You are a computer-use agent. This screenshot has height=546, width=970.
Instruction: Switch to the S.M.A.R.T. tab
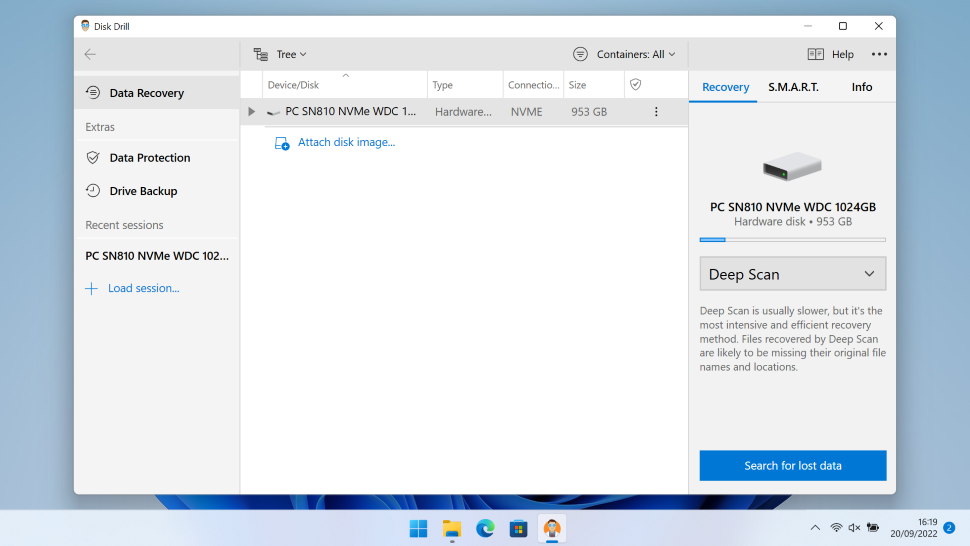[x=793, y=87]
